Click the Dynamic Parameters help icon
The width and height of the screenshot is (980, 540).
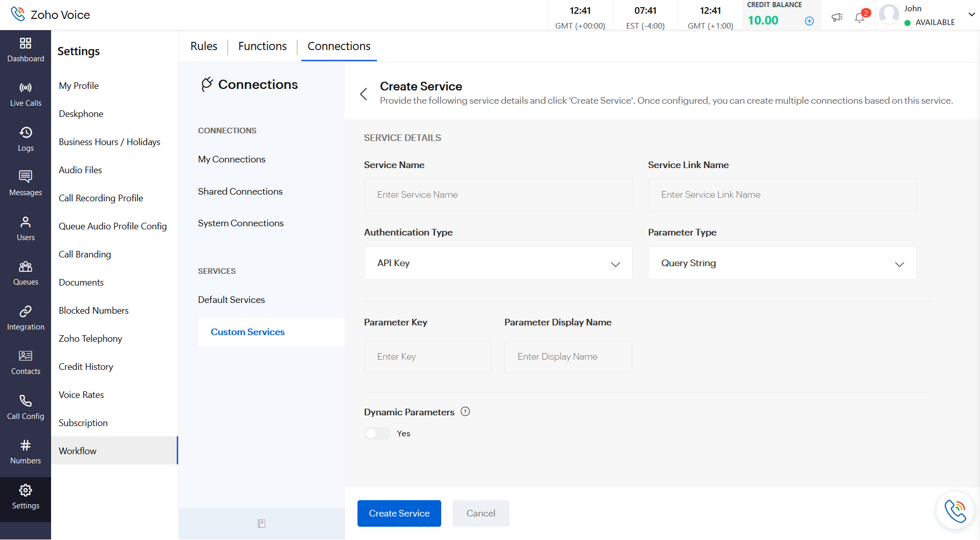(465, 412)
